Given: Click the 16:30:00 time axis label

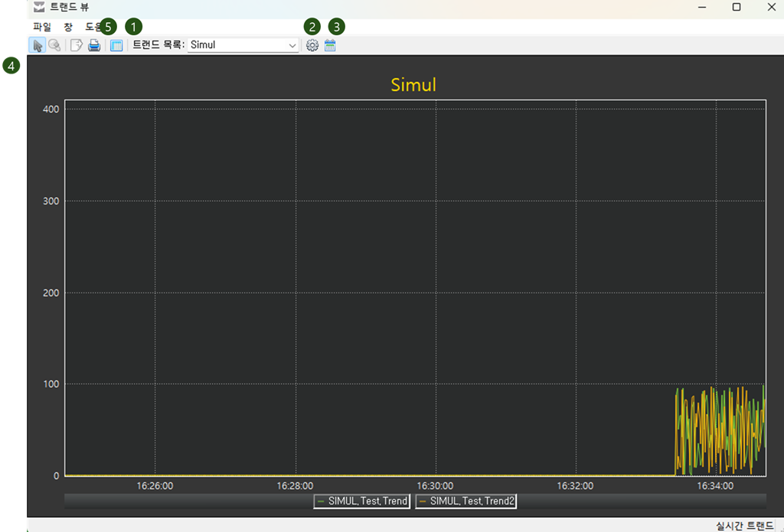Looking at the screenshot, I should pyautogui.click(x=435, y=485).
